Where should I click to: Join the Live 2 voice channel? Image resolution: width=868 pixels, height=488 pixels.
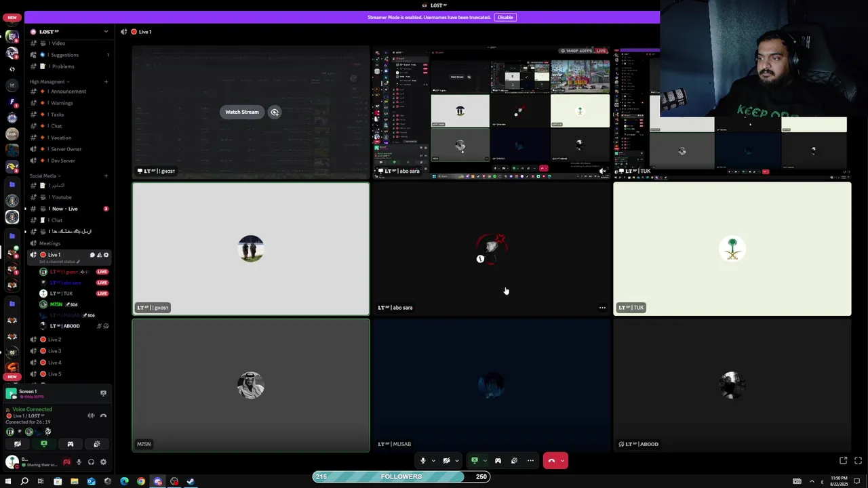pos(68,340)
